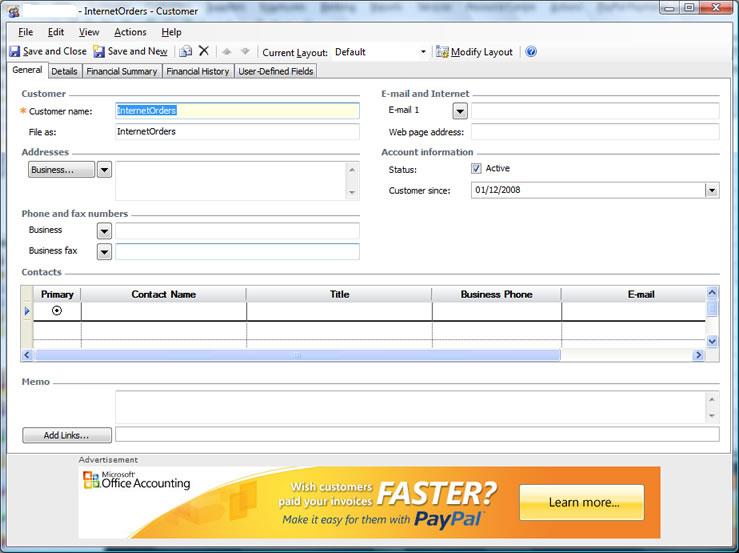739x553 pixels.
Task: Open the Business address type dropdown arrow
Action: point(104,170)
